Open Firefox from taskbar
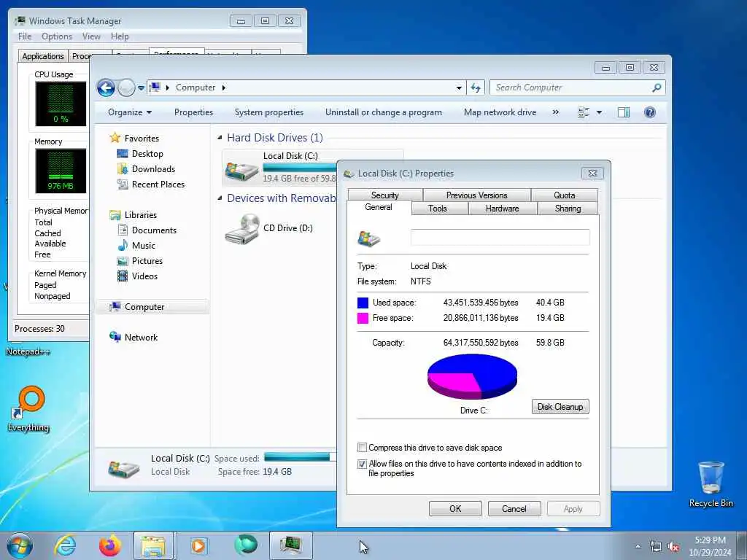Screen dimensions: 747x560 [x=109, y=545]
